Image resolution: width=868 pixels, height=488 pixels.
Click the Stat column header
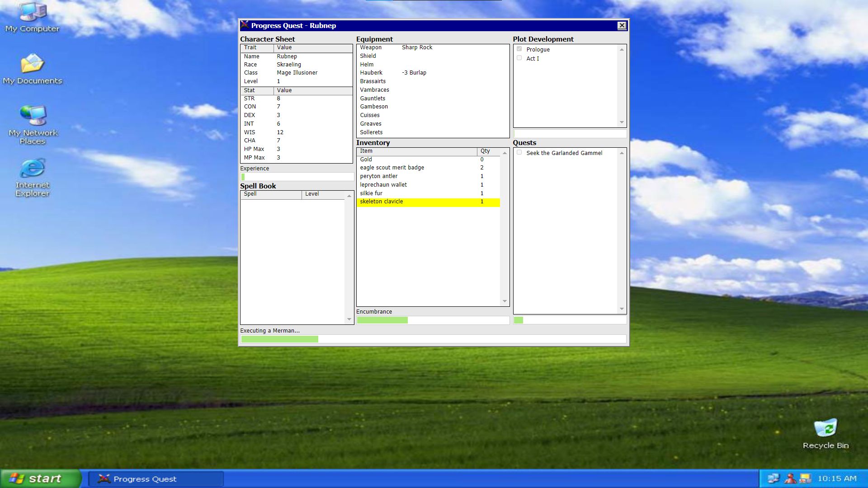257,90
